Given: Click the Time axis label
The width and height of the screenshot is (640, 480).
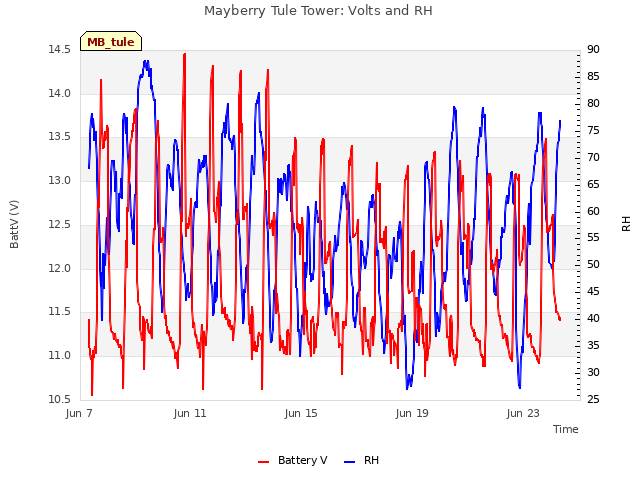Looking at the screenshot, I should click(566, 429).
